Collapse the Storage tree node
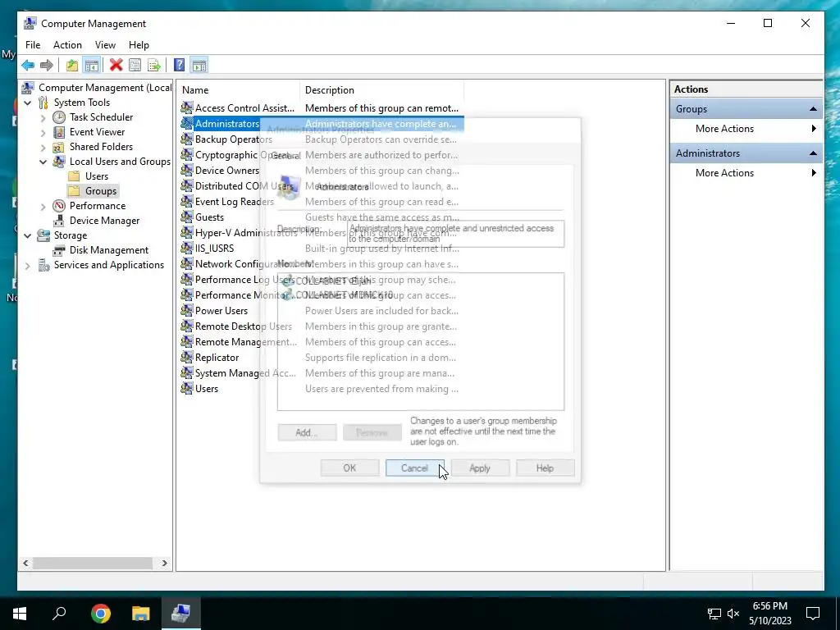840x630 pixels. pyautogui.click(x=28, y=235)
